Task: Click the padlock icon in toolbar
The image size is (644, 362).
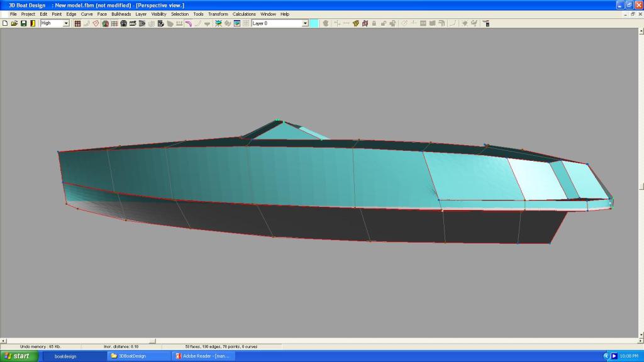Action: click(374, 23)
